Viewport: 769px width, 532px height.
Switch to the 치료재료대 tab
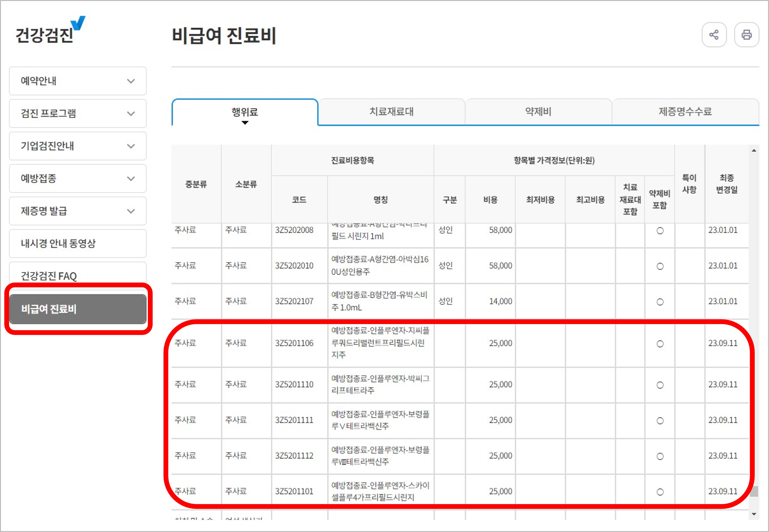point(391,112)
